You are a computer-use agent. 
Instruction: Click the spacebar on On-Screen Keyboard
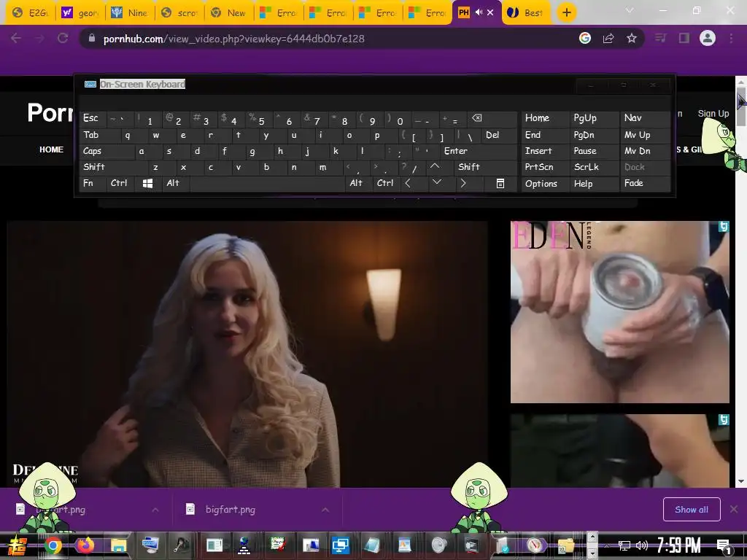click(267, 183)
